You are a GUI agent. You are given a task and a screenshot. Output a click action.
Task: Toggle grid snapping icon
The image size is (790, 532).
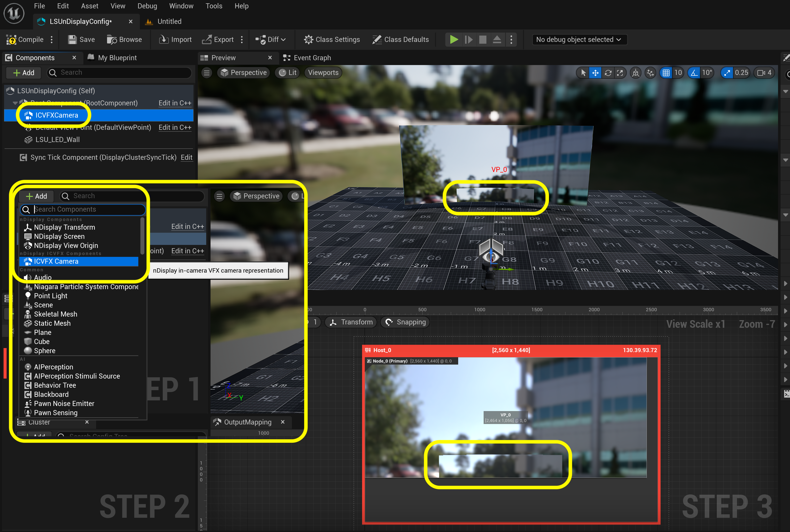(666, 73)
